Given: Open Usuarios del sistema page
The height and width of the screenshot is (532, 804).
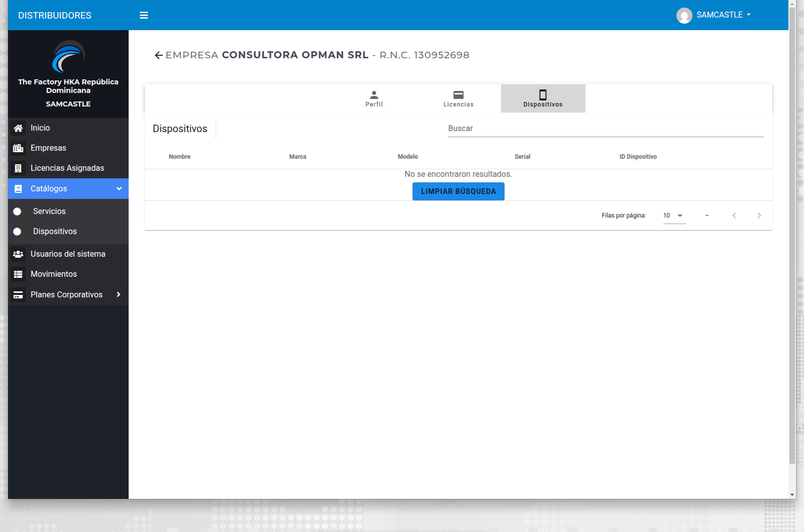Looking at the screenshot, I should pos(68,254).
